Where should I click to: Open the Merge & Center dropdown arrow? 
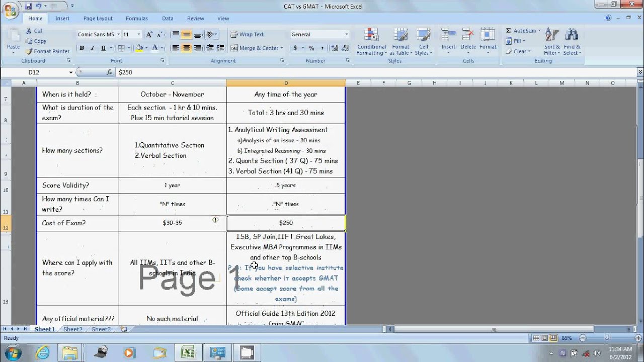pos(282,48)
